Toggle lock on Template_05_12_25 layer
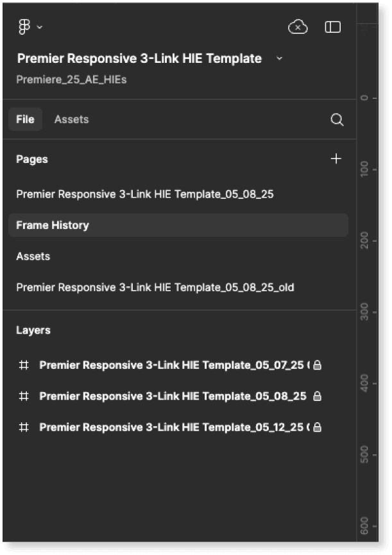The width and height of the screenshot is (392, 555). click(x=317, y=427)
